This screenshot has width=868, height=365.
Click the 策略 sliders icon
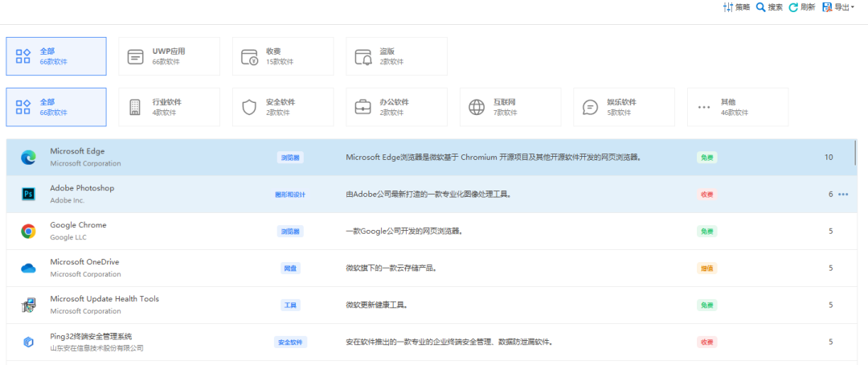[x=728, y=7]
